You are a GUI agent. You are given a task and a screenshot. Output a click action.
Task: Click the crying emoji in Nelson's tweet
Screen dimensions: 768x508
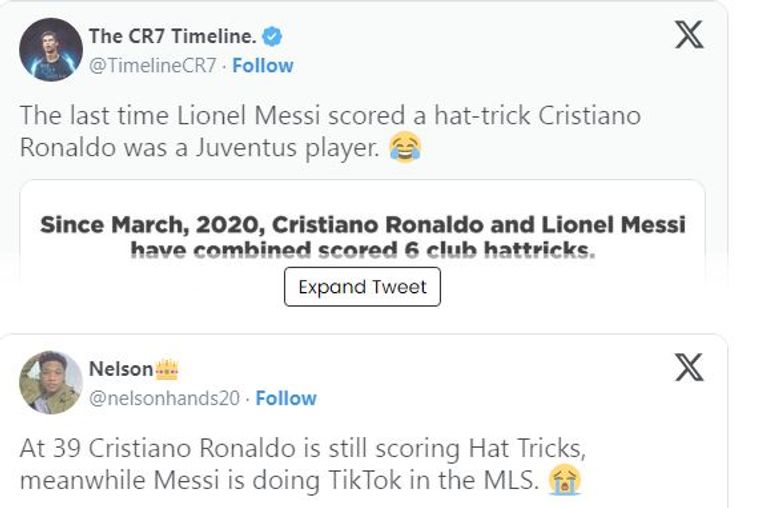coord(565,481)
